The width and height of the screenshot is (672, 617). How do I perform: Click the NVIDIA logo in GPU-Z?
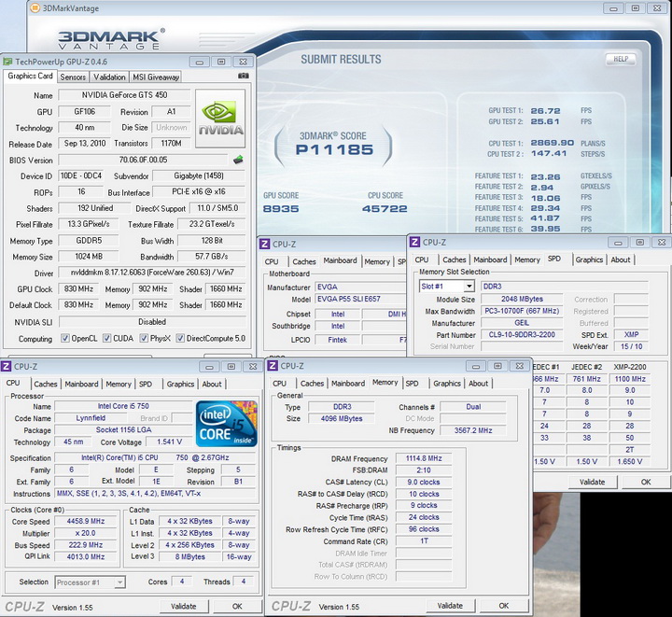click(221, 118)
